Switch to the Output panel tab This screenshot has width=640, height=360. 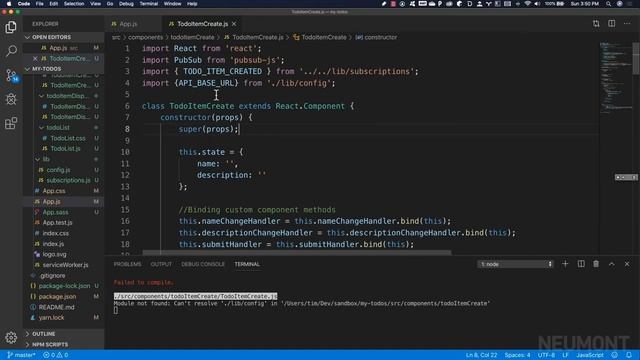point(161,264)
